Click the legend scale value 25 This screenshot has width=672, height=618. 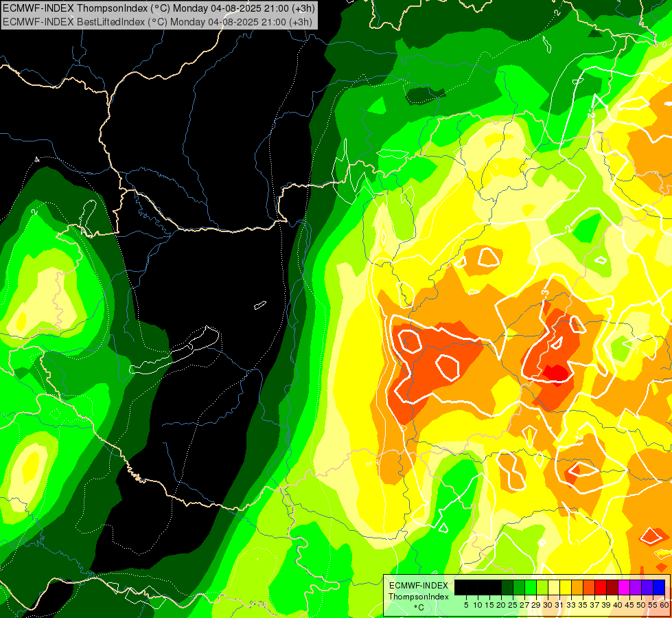(513, 605)
